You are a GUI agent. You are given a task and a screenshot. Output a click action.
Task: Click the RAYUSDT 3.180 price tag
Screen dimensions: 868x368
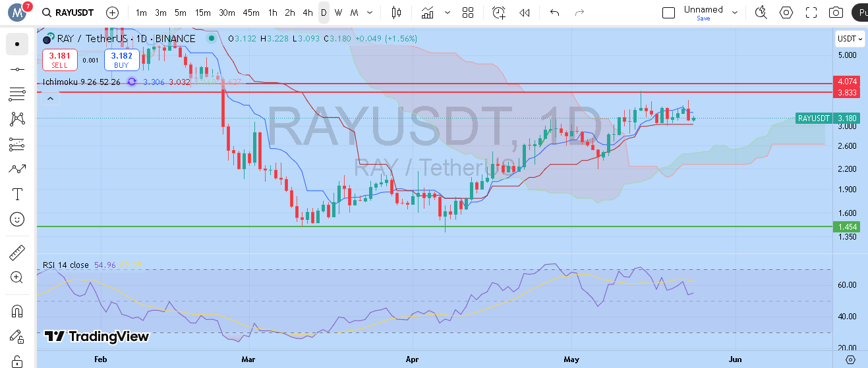pyautogui.click(x=828, y=118)
